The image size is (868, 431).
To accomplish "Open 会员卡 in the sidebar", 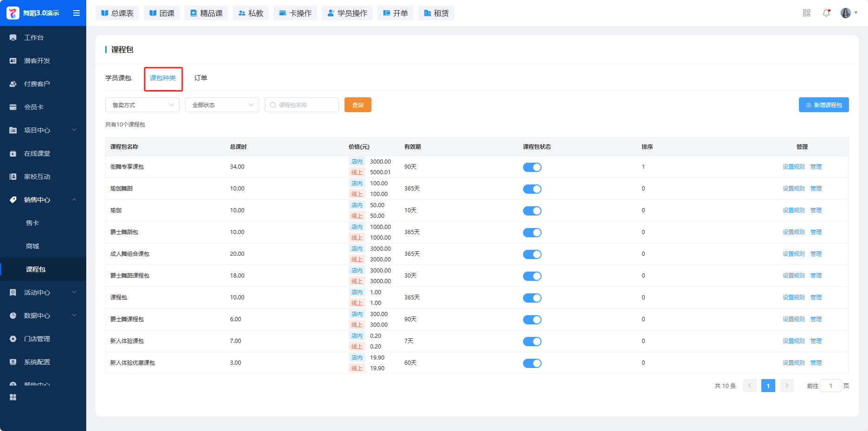I will coord(34,107).
